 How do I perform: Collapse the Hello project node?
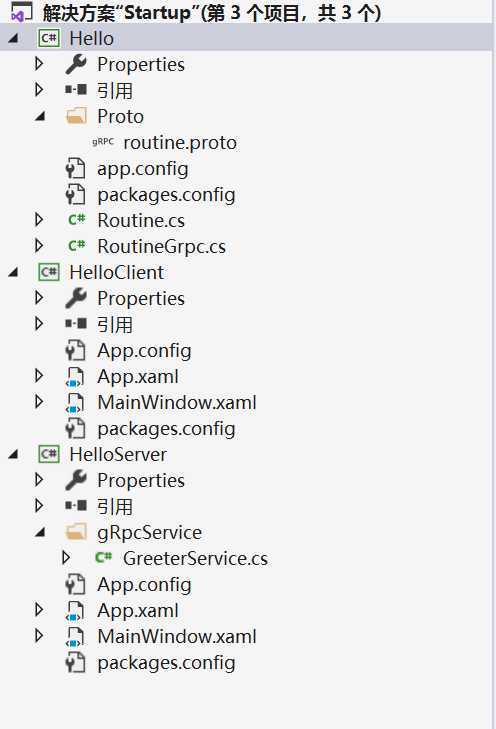[13, 38]
